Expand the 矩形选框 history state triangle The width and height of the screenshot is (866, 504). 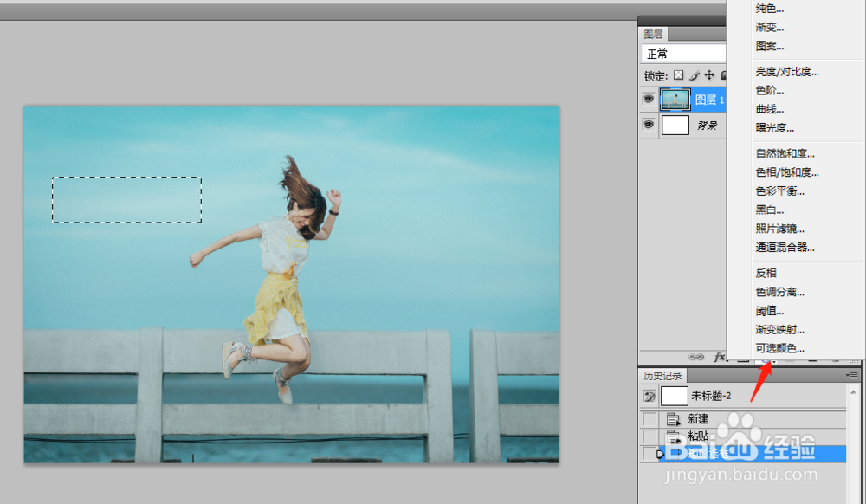[x=660, y=453]
